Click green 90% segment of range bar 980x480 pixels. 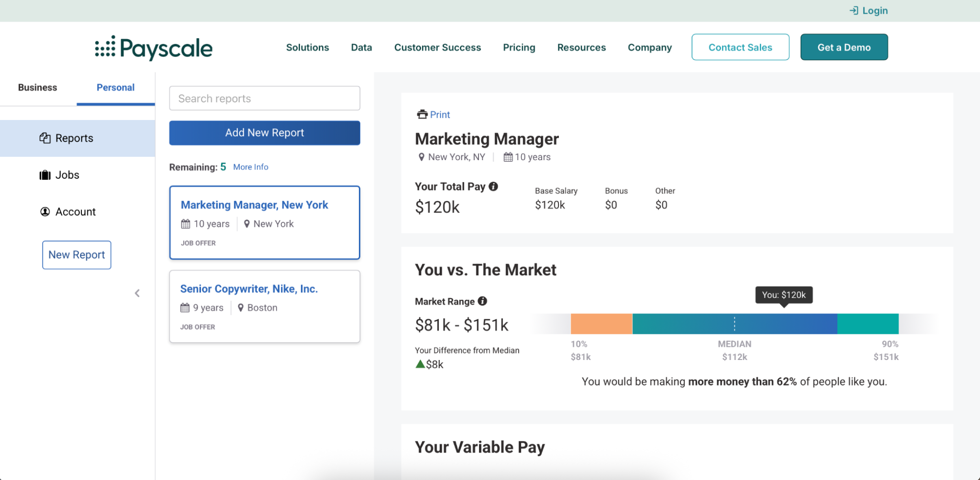pos(868,324)
